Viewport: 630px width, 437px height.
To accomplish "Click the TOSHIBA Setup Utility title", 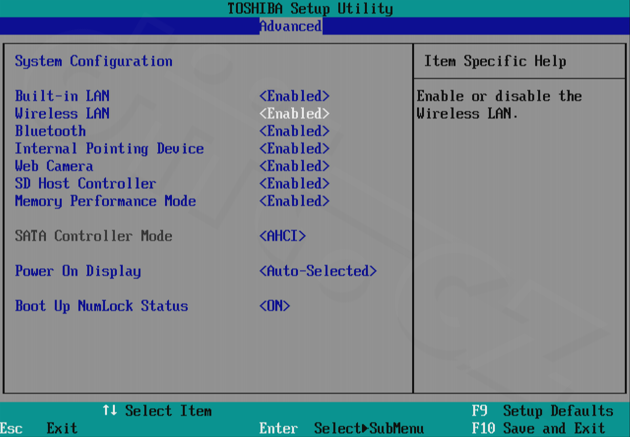I will point(310,8).
